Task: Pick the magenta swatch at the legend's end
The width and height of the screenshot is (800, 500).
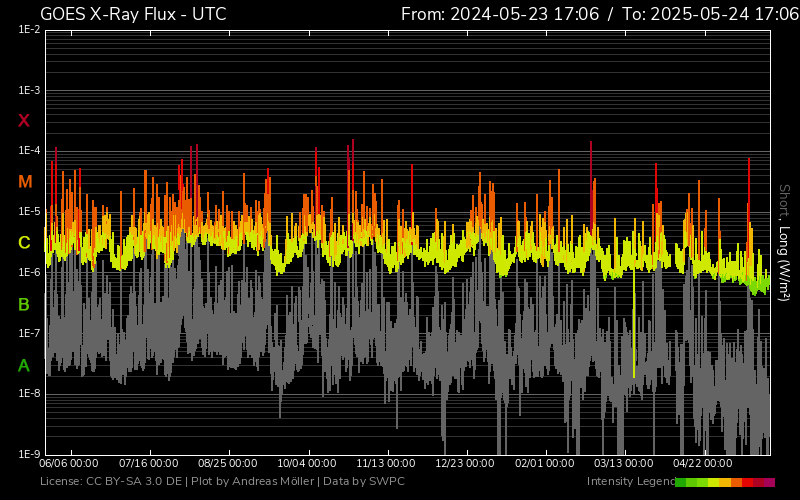Action: click(x=769, y=482)
